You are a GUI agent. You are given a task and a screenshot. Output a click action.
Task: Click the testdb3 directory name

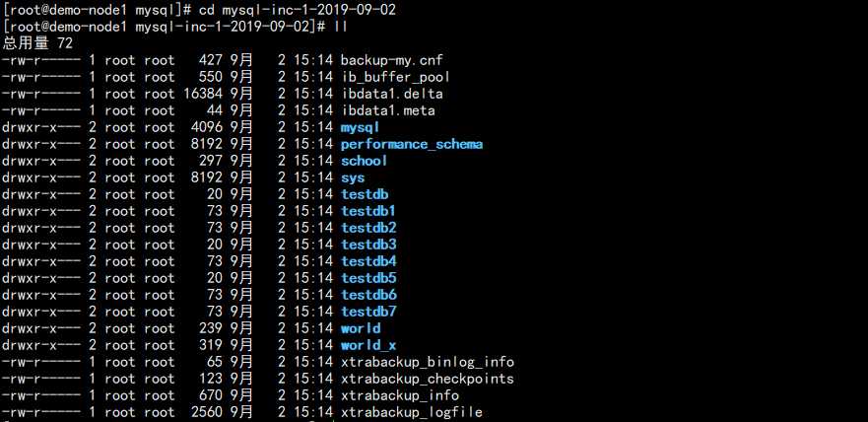click(x=367, y=245)
